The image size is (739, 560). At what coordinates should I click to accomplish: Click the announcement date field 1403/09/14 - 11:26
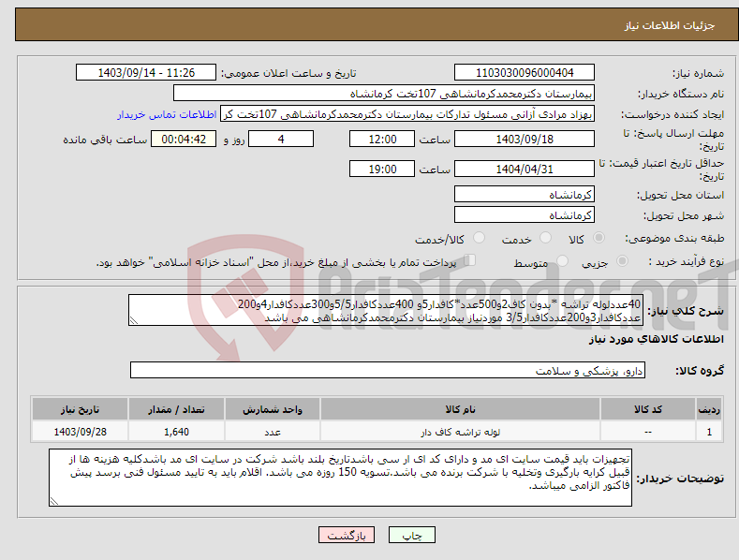click(x=146, y=73)
